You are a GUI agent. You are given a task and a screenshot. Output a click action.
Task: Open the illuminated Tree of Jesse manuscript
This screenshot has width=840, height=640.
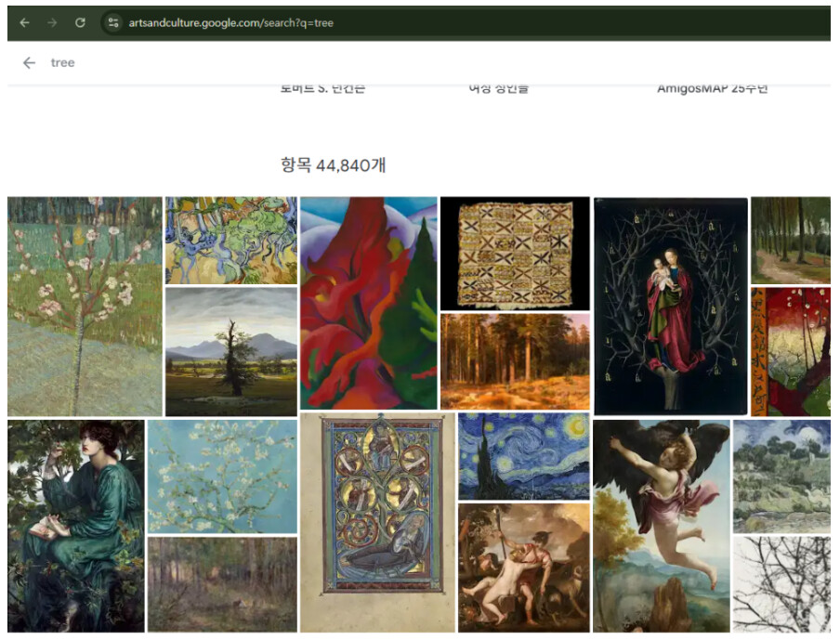(x=377, y=523)
